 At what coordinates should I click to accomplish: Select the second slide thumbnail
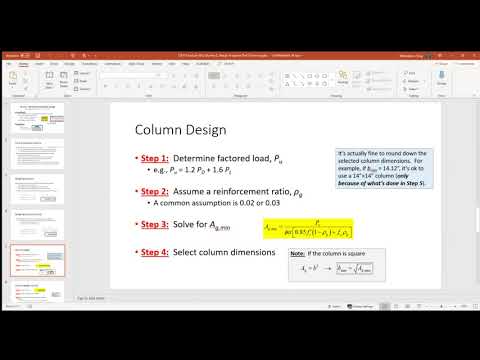(x=37, y=154)
